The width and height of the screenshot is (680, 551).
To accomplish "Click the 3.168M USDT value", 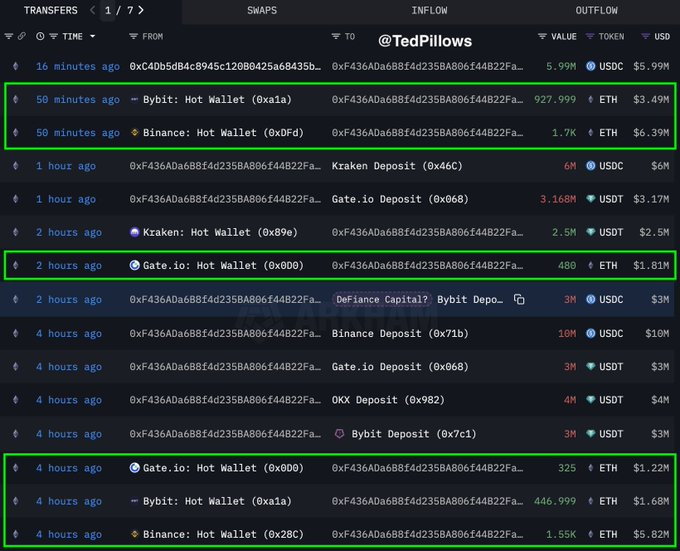I will pyautogui.click(x=558, y=199).
